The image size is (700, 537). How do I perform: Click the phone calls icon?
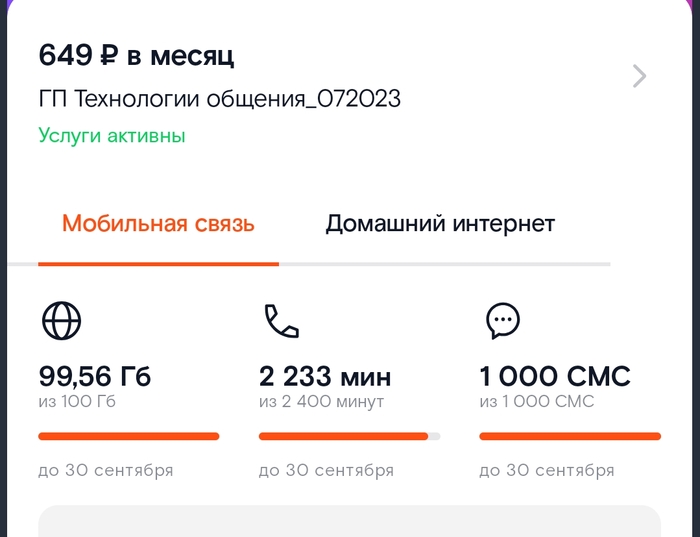(x=281, y=320)
